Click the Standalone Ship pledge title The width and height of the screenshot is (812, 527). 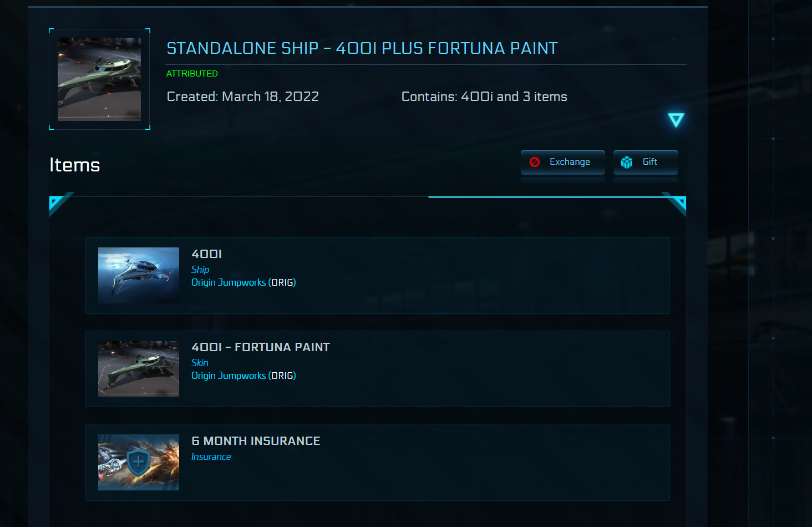(x=362, y=48)
